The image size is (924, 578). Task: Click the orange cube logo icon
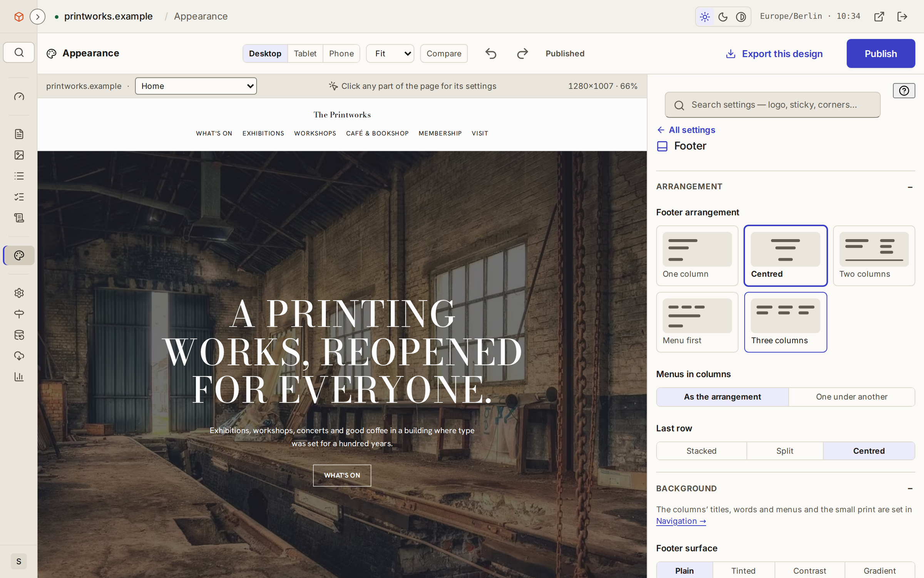click(x=19, y=17)
